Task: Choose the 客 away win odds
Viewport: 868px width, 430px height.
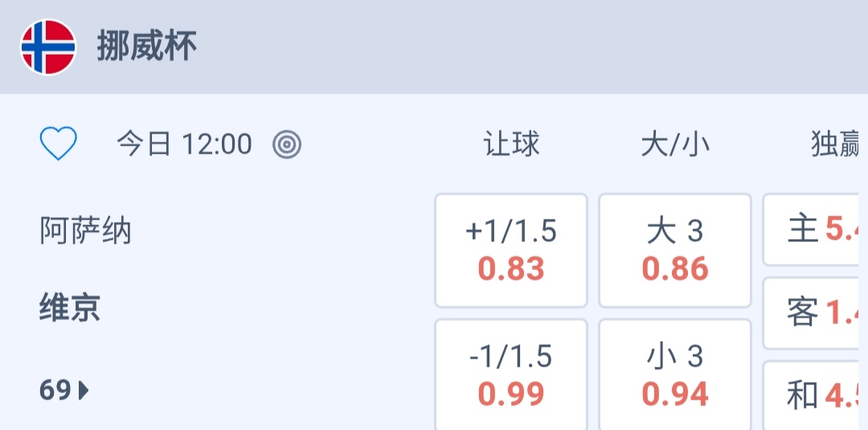Action: click(x=815, y=313)
